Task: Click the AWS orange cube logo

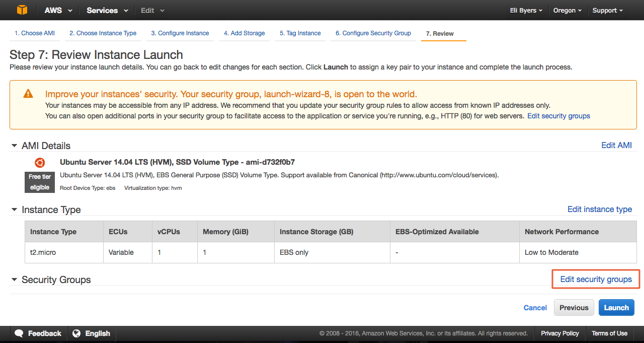Action: click(x=22, y=10)
